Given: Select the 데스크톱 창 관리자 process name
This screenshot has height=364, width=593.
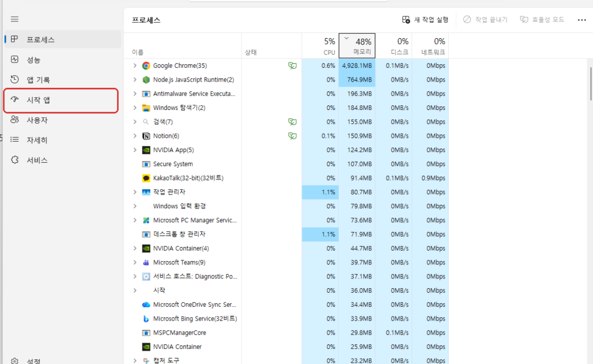Looking at the screenshot, I should [180, 234].
